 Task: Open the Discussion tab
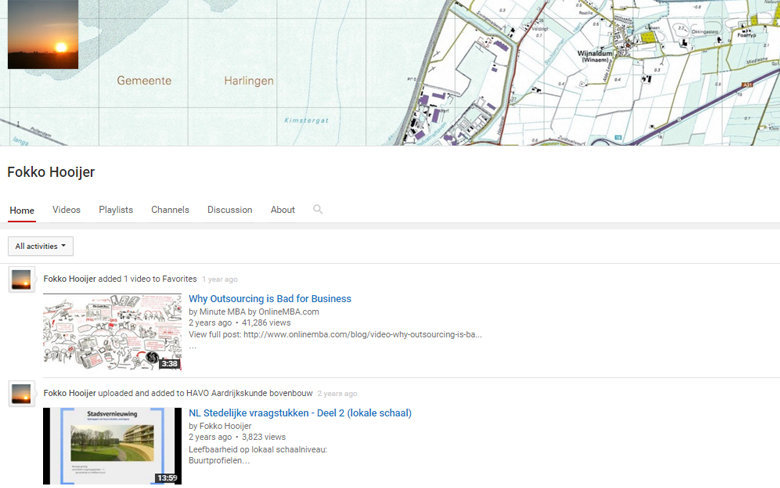(230, 209)
